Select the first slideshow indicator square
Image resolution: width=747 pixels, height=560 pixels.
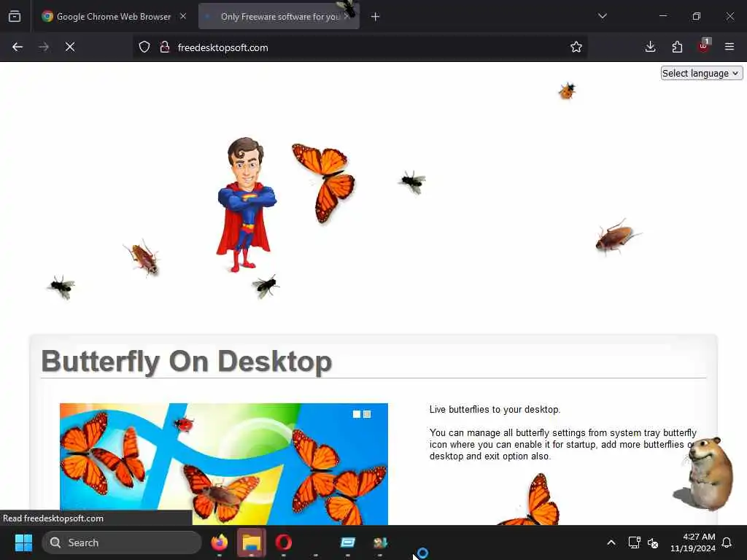tap(356, 414)
